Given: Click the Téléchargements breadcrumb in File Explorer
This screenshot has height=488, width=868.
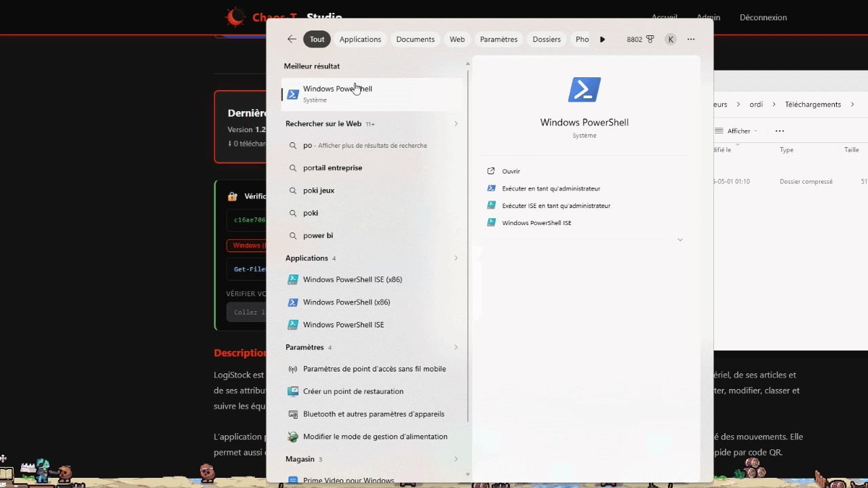Looking at the screenshot, I should tap(813, 104).
